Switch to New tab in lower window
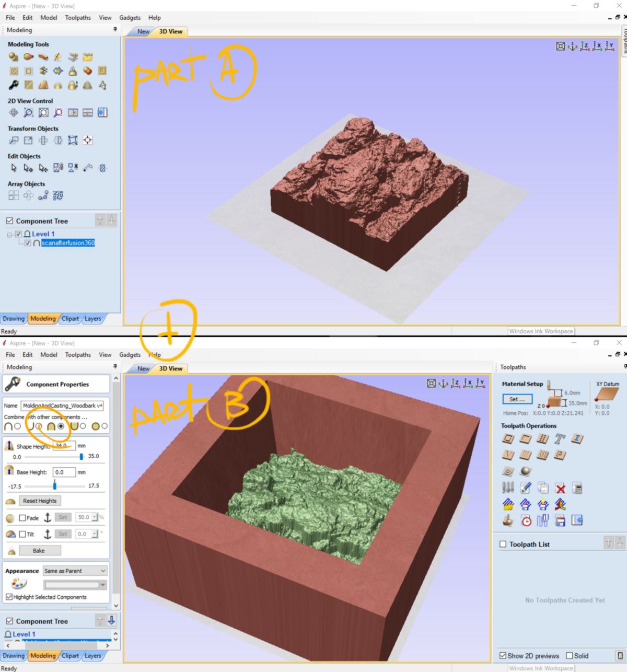This screenshot has width=627, height=672. point(143,368)
